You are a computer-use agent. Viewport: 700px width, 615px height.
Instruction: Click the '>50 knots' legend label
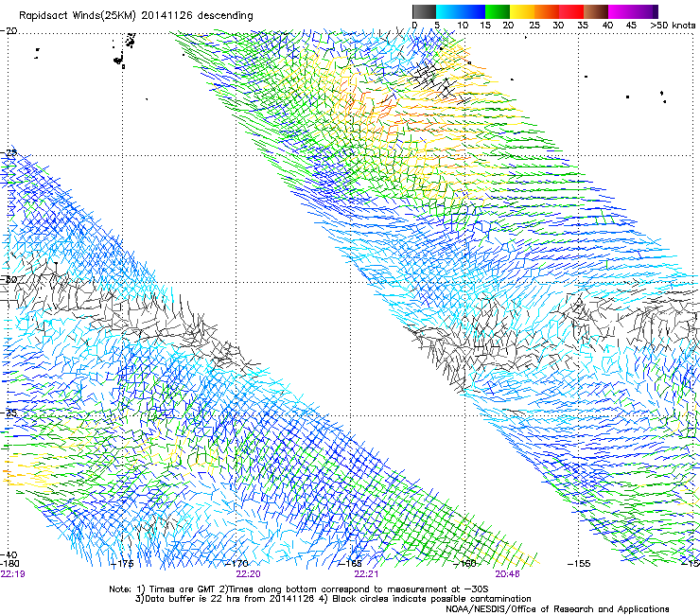coord(674,26)
